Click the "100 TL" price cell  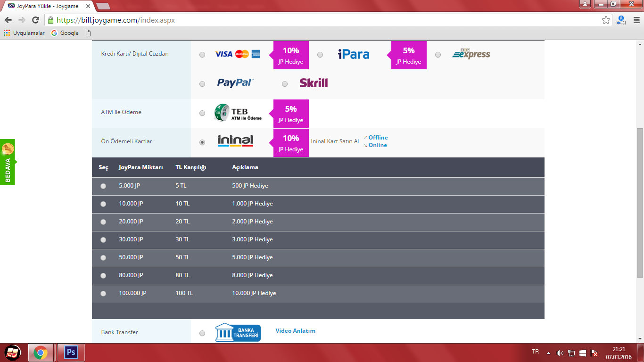point(184,293)
